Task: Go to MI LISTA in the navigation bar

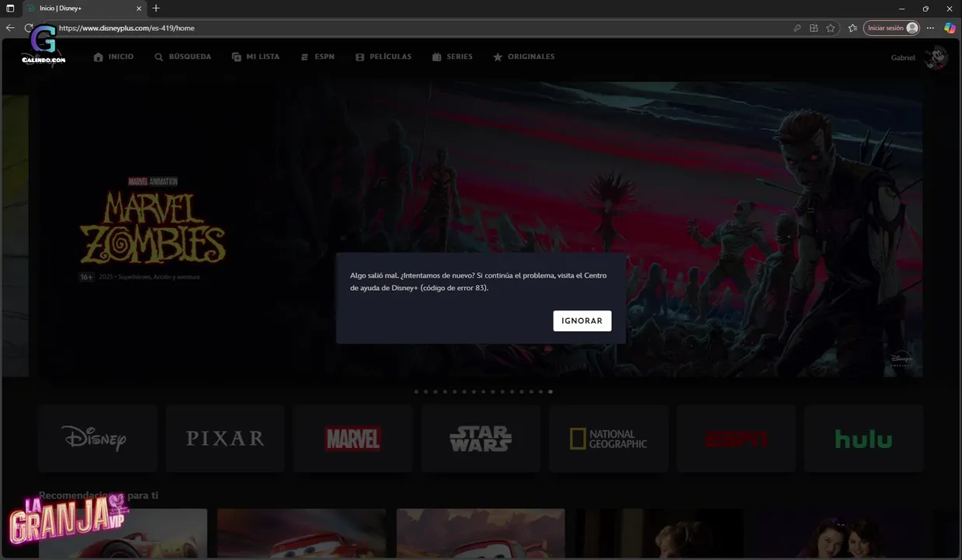Action: pyautogui.click(x=256, y=57)
